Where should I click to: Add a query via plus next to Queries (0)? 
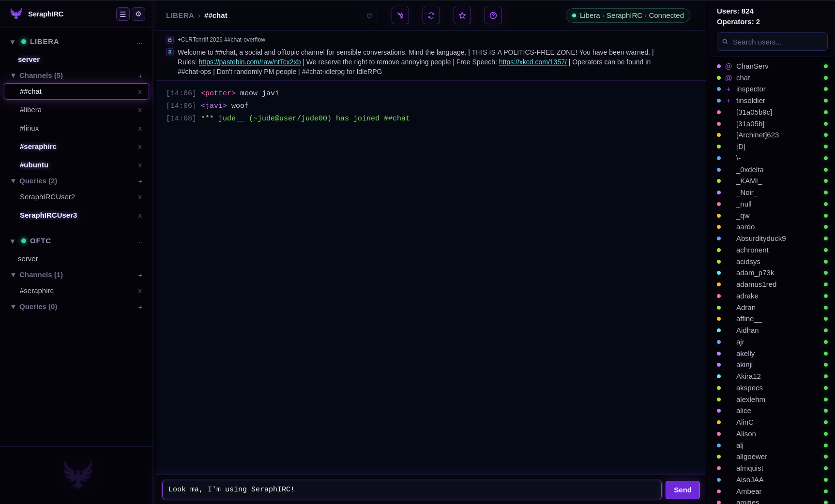pos(140,307)
